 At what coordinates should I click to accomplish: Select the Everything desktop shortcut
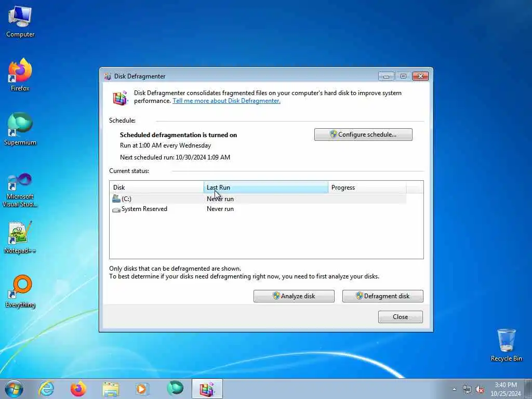[x=20, y=291]
